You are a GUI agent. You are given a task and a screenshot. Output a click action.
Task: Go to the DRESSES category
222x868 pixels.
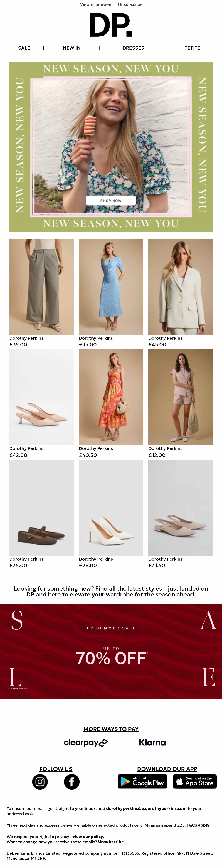tap(133, 48)
